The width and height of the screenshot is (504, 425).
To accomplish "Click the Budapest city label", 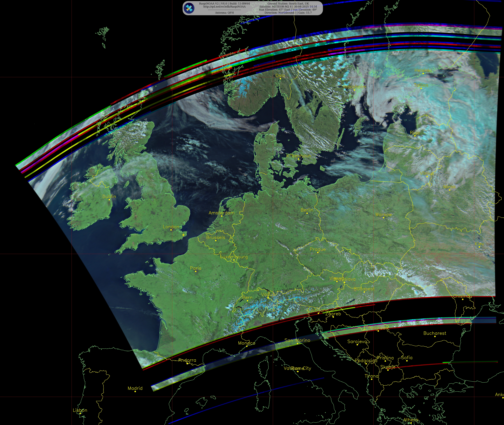I will coord(364,289).
